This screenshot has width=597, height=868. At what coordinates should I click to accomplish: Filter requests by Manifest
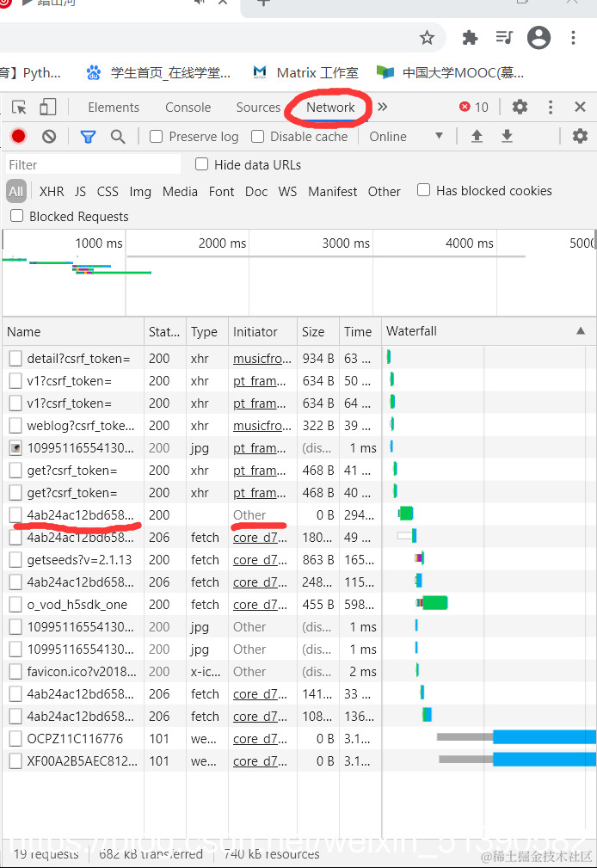(x=332, y=192)
